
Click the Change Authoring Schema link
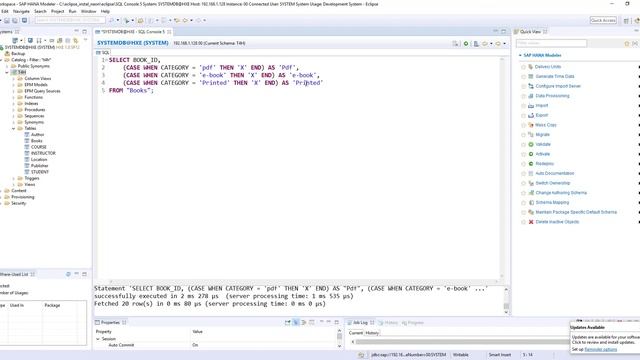(x=561, y=193)
